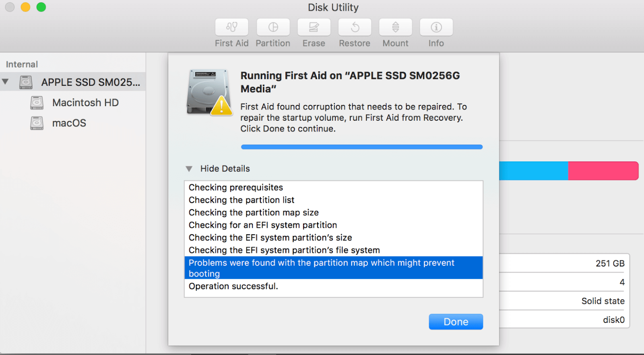
Task: Click the highlighted 'Problems were found' line
Action: tap(334, 268)
